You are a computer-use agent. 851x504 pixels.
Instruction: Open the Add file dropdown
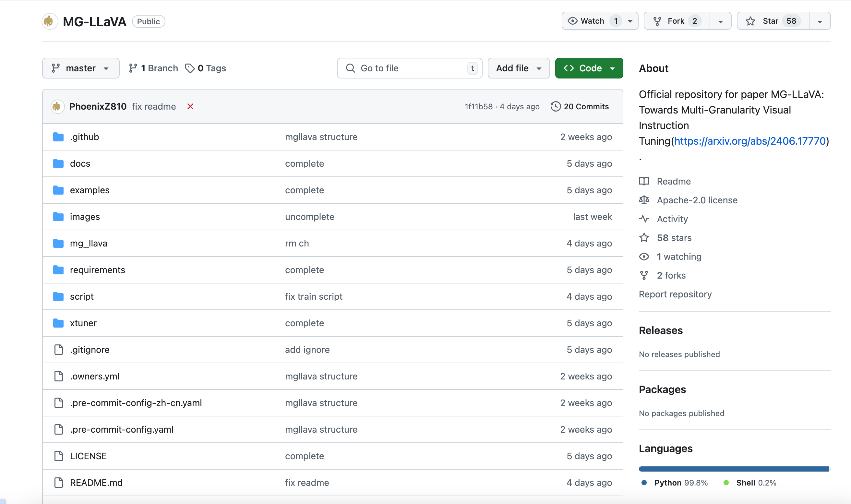pyautogui.click(x=518, y=68)
